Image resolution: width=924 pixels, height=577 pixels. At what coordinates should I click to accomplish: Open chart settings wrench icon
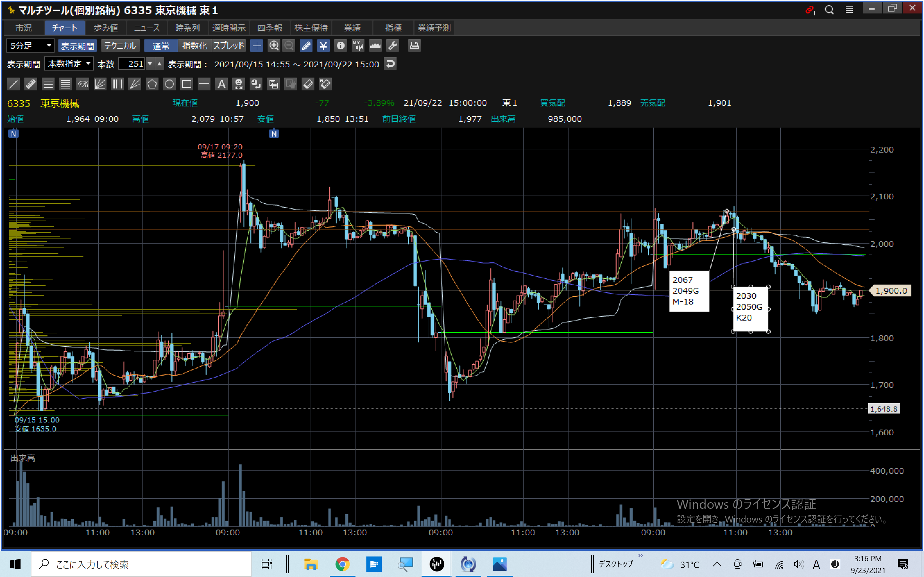(392, 46)
